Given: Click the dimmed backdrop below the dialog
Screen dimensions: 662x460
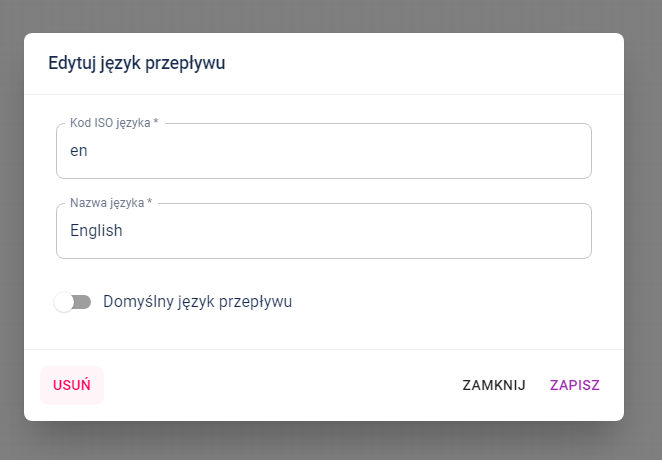Looking at the screenshot, I should (330, 441).
